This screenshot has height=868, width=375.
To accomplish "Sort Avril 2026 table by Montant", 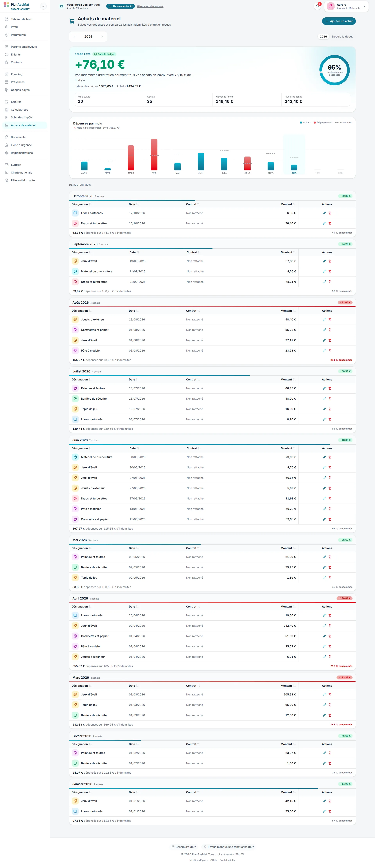I will [x=288, y=607].
